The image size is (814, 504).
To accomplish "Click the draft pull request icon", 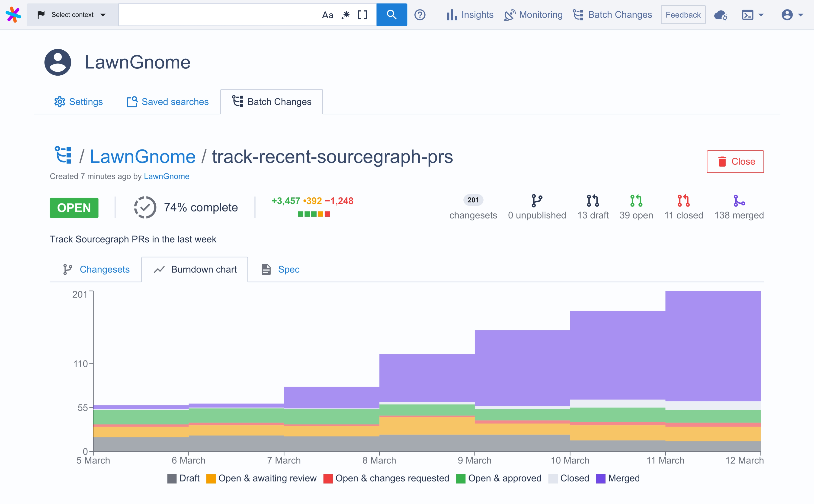I will [x=593, y=201].
